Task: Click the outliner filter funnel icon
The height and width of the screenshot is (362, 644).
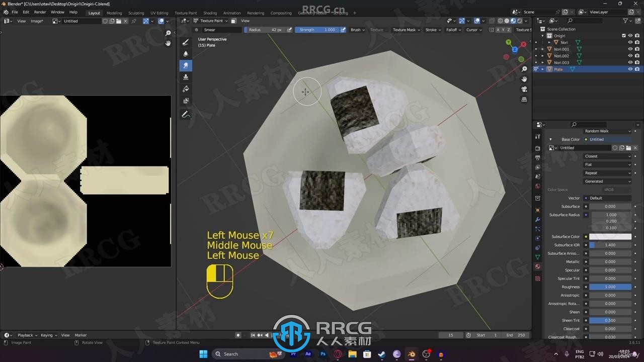Action: 625,21
